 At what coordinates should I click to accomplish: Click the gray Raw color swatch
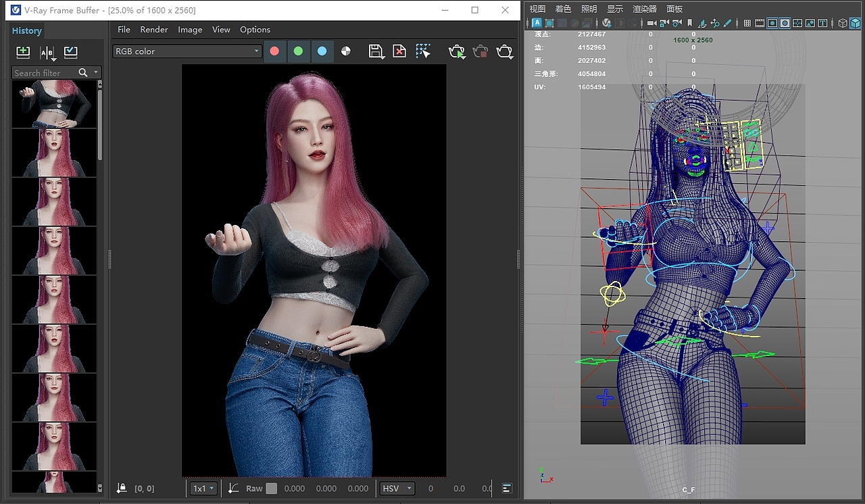click(272, 488)
